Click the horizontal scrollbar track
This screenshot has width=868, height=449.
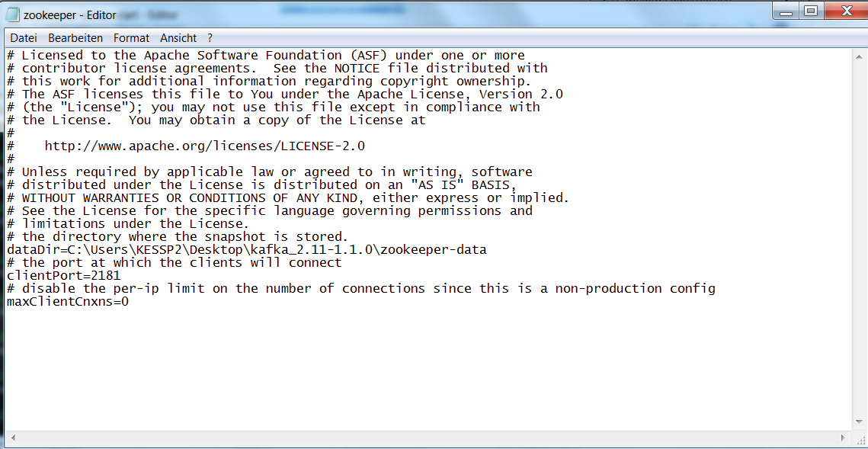pyautogui.click(x=428, y=438)
